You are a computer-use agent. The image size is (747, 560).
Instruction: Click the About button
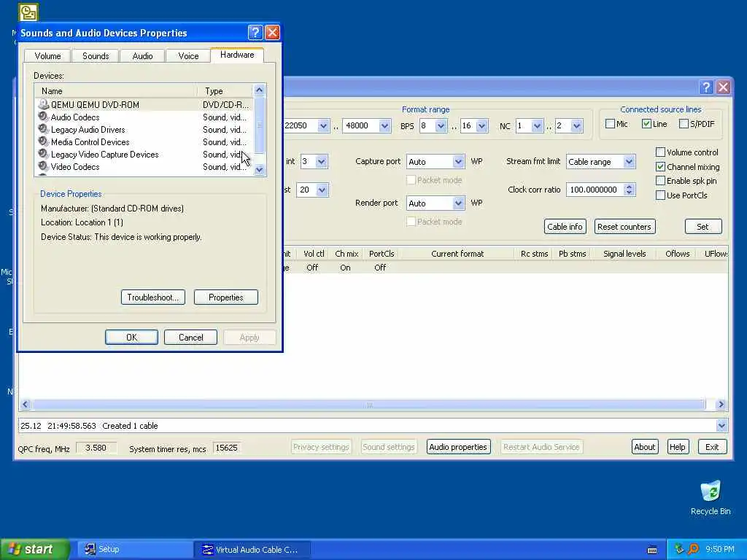coord(645,447)
